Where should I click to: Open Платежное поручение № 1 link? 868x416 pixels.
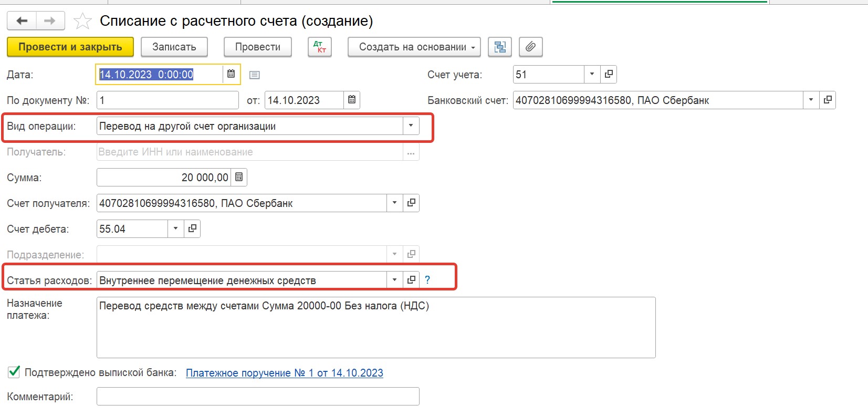point(284,373)
